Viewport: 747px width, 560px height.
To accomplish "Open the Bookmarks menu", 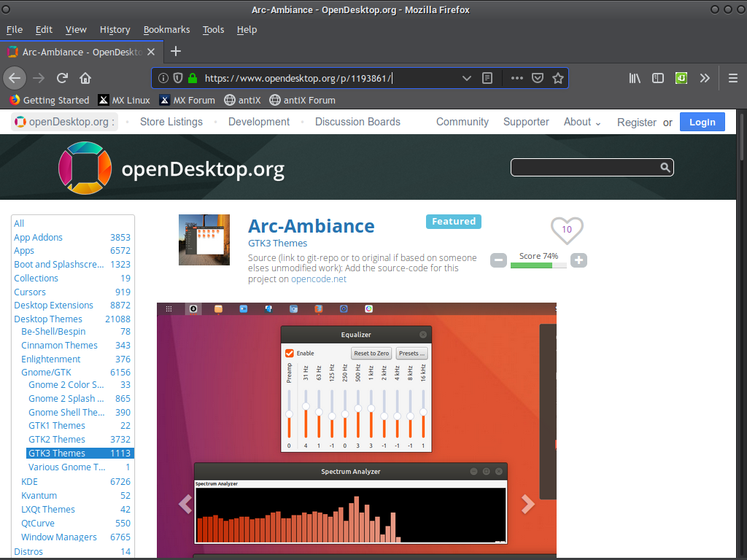I will point(166,29).
